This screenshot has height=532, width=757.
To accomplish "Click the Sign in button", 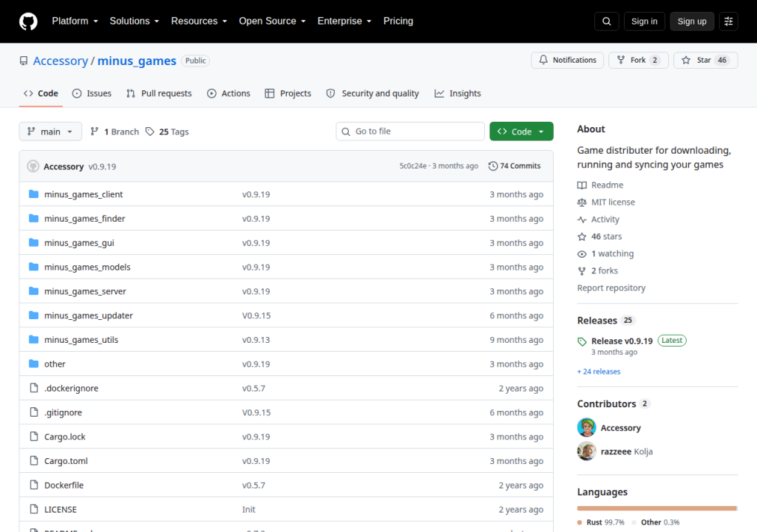I will (x=644, y=21).
